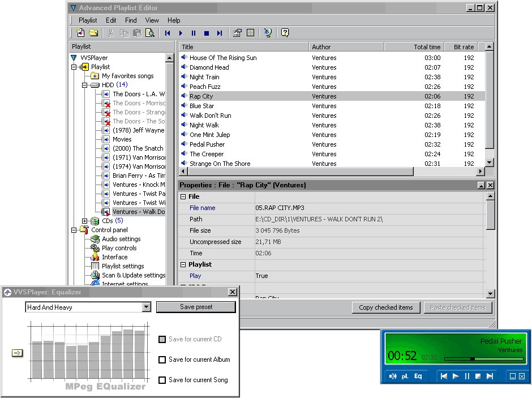Click the grid layout toolbar icon
Screen dimensions: 532x398
(x=250, y=33)
